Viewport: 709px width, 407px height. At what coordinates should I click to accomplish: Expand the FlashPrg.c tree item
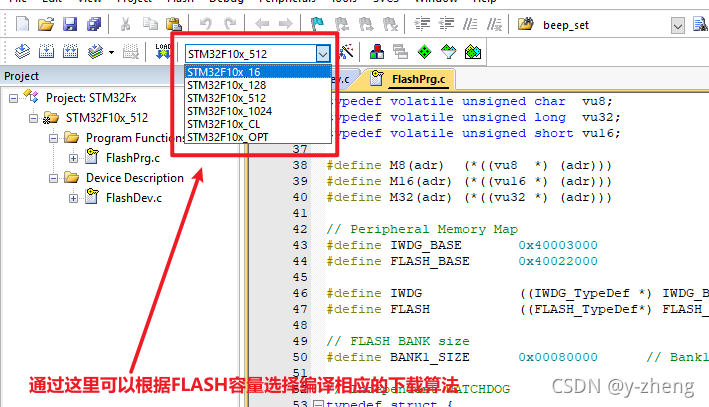pos(73,158)
